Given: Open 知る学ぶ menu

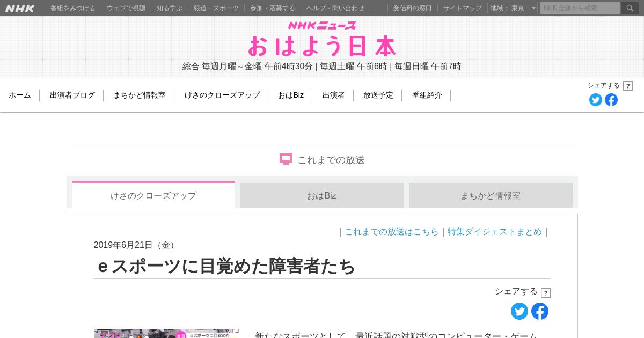Looking at the screenshot, I should pos(170,8).
